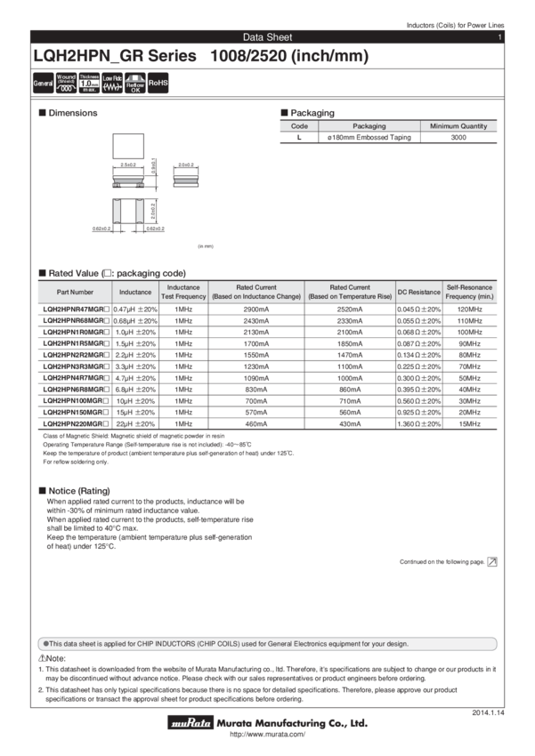This screenshot has height=756, width=535.
Task: Click the Reflow OK icon
Action: [x=135, y=83]
